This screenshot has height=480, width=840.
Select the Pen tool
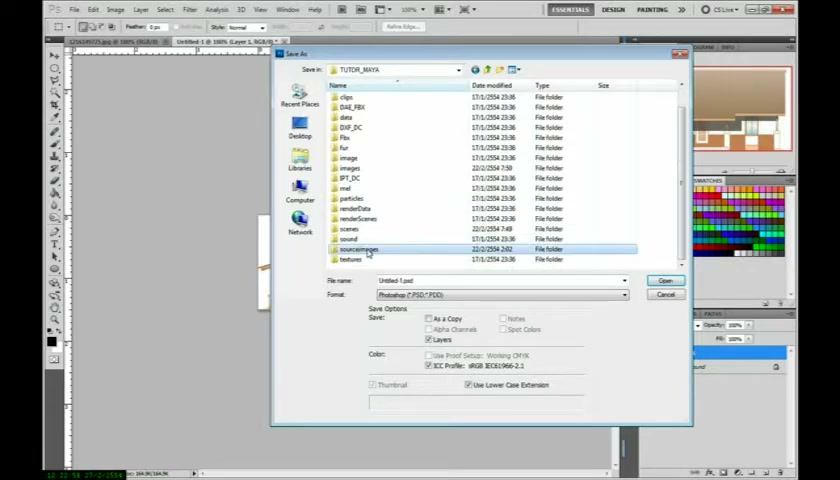(55, 232)
